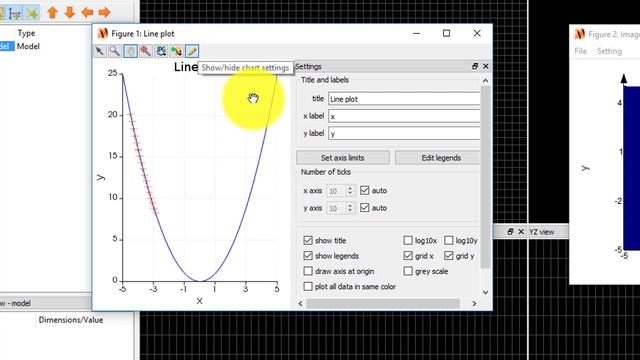This screenshot has width=640, height=360.
Task: Toggle show/hide chart settings pencil icon
Action: (192, 51)
